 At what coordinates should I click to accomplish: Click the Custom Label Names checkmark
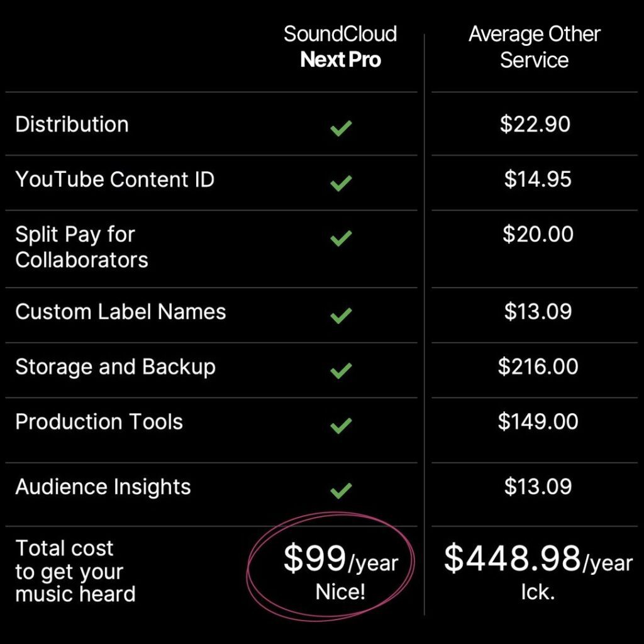pos(341,315)
